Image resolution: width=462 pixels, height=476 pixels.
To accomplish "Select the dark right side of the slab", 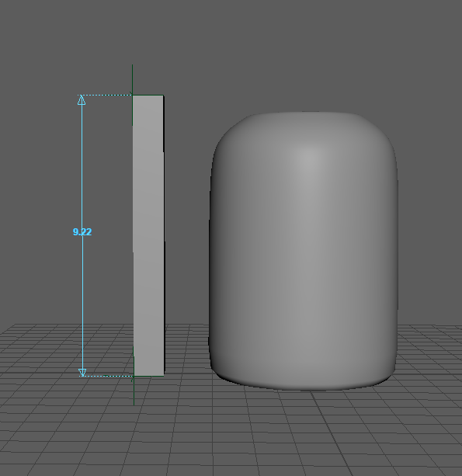I will pos(164,235).
